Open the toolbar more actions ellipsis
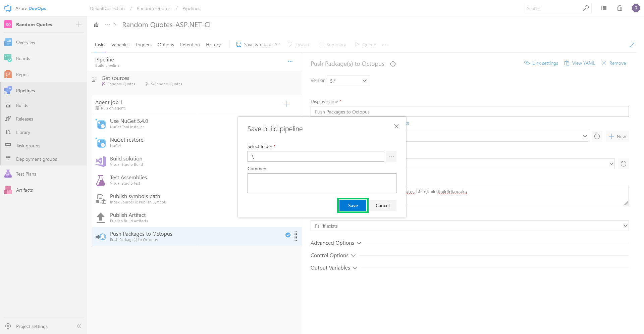Image resolution: width=644 pixels, height=334 pixels. (x=386, y=45)
